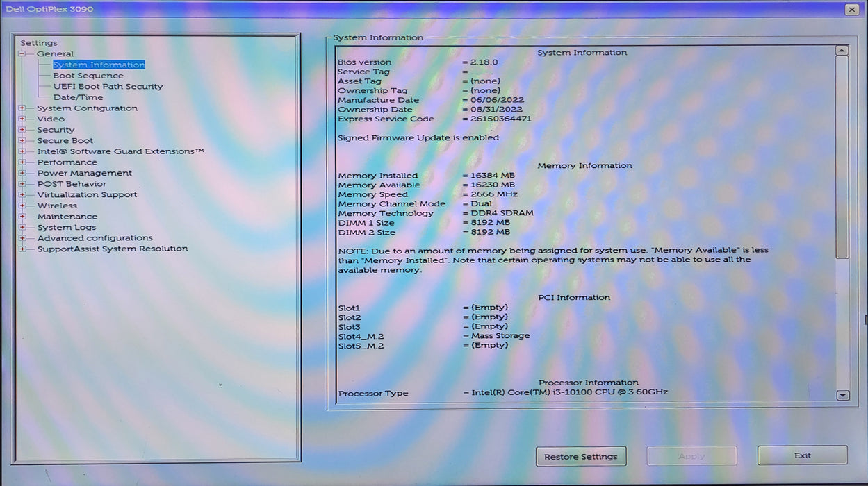Expand the Performance node
The image size is (868, 486).
click(x=22, y=162)
